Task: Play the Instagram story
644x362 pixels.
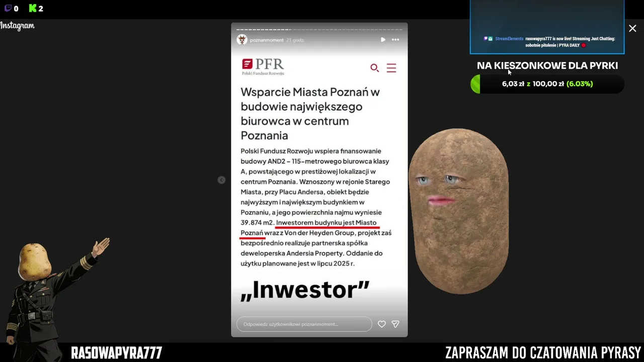Action: [x=383, y=40]
